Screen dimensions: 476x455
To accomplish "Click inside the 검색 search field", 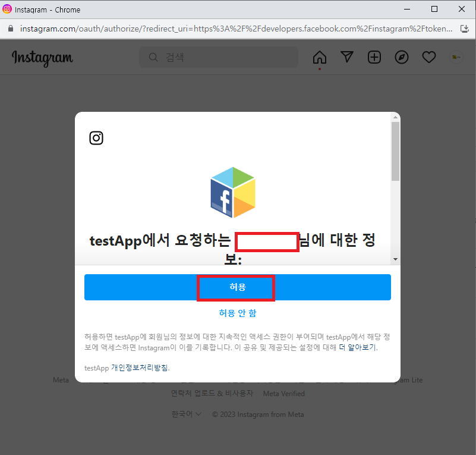I will (219, 57).
